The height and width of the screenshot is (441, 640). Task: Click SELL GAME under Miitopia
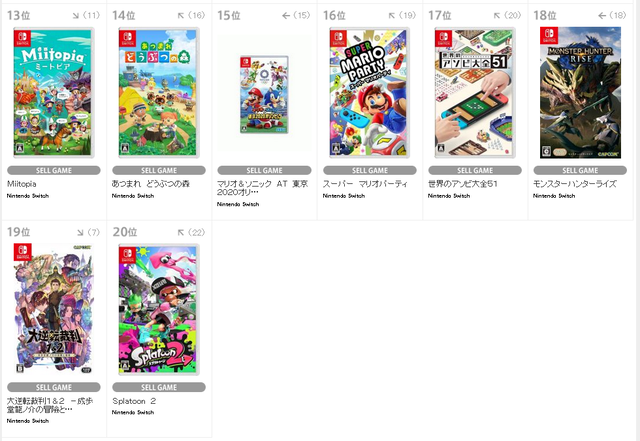tap(54, 170)
